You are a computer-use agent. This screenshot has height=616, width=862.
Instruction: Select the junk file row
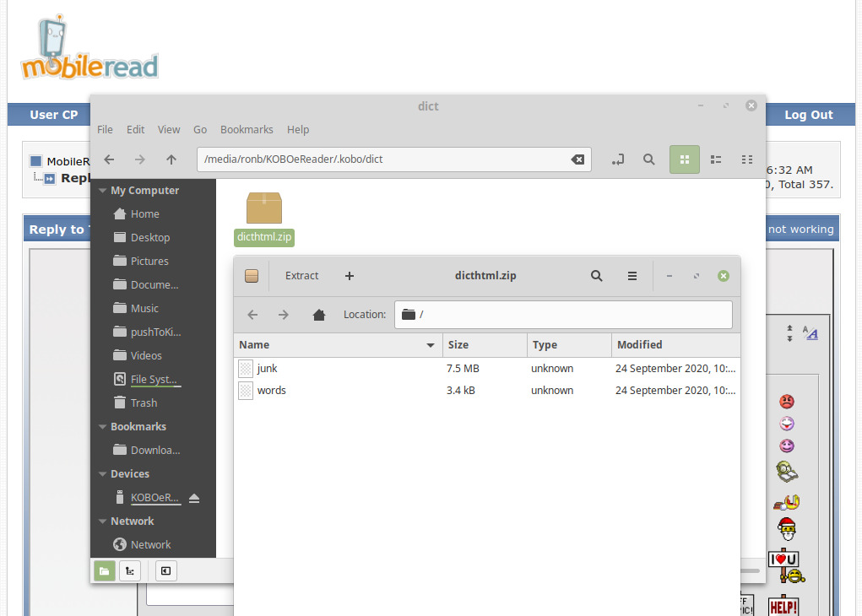coord(487,369)
